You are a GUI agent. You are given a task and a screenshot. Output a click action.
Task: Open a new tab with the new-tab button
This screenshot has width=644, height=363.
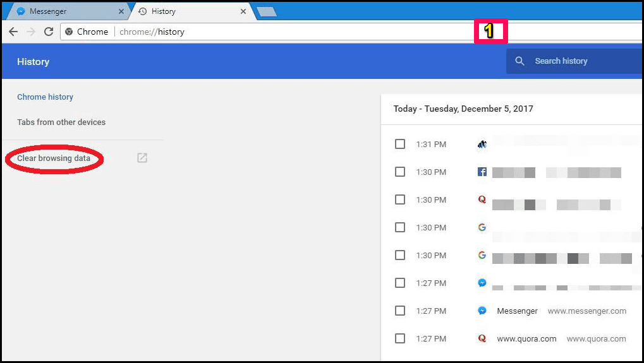pyautogui.click(x=266, y=11)
